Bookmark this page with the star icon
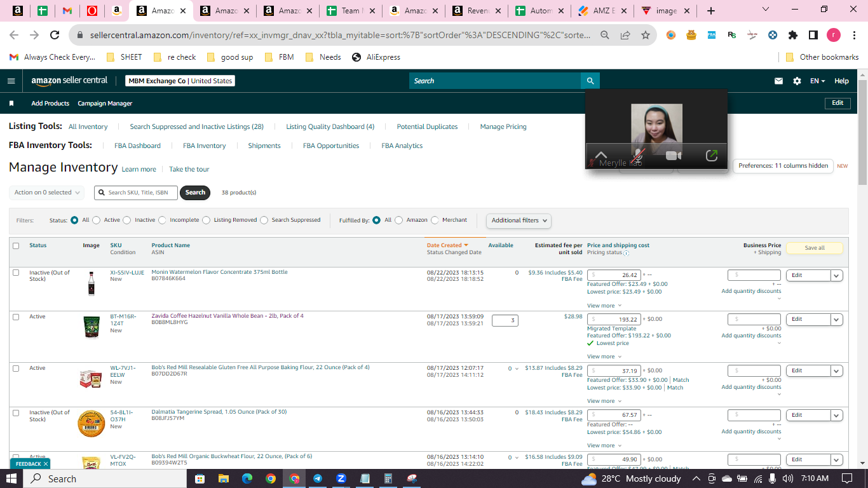Viewport: 868px width, 488px height. (646, 35)
